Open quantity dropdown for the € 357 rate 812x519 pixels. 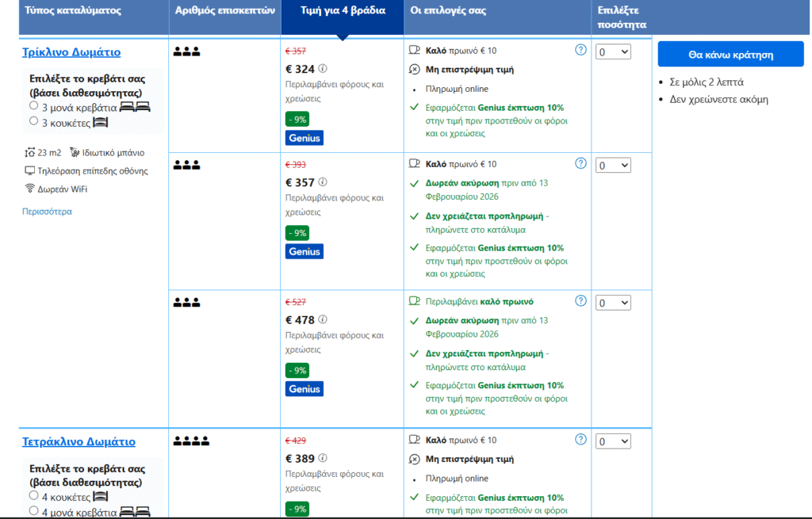click(613, 166)
